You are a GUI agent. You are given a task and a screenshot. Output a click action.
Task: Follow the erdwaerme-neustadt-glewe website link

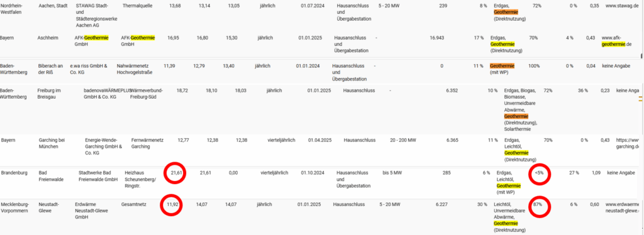click(623, 207)
